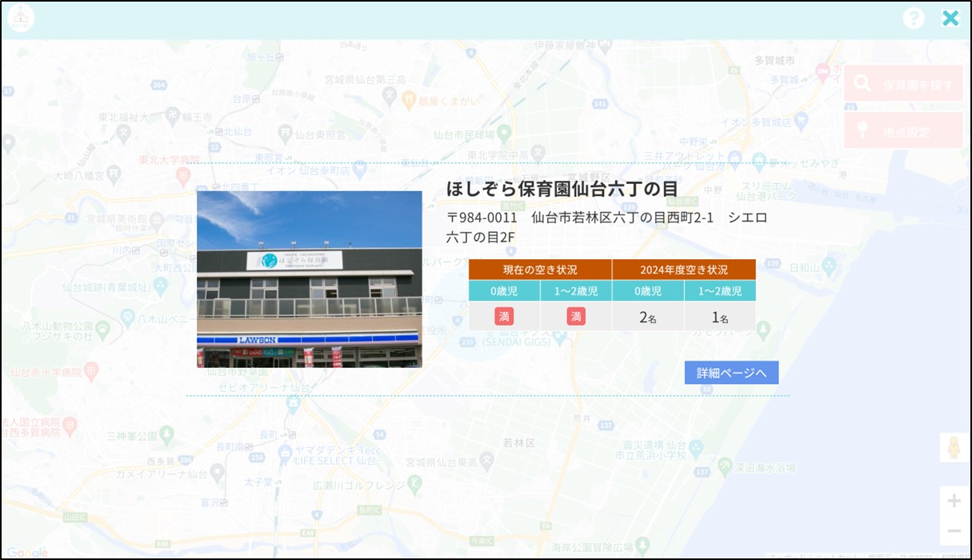Click the 満 badge under current 0歳児
972x560 pixels.
point(504,316)
